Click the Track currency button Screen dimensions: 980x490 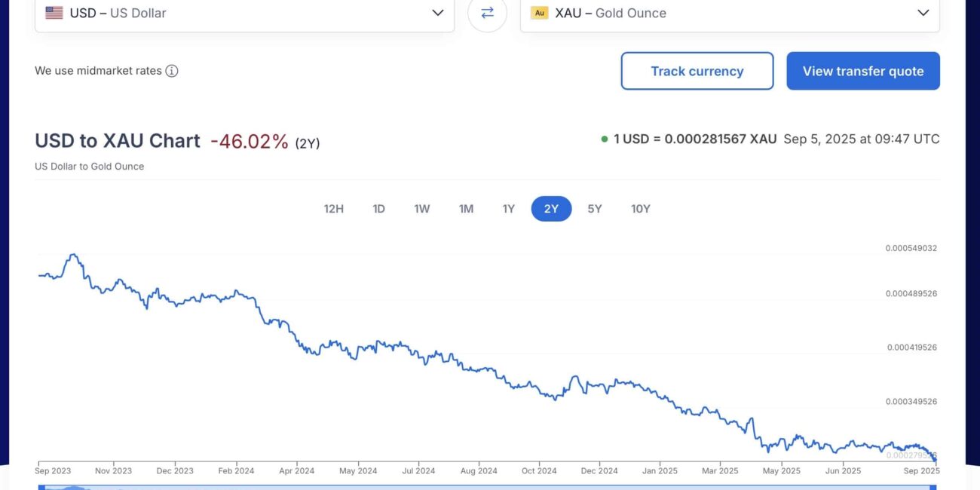pyautogui.click(x=697, y=71)
